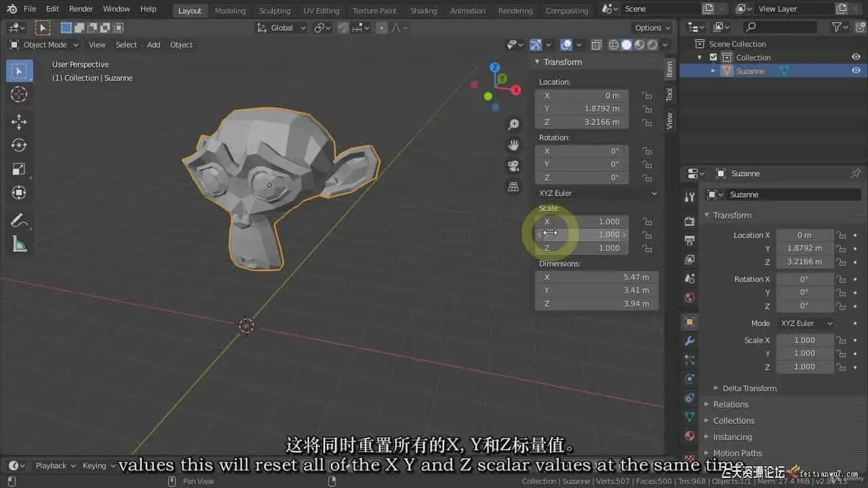This screenshot has width=868, height=488.
Task: Open the Render properties tab
Action: 690,221
